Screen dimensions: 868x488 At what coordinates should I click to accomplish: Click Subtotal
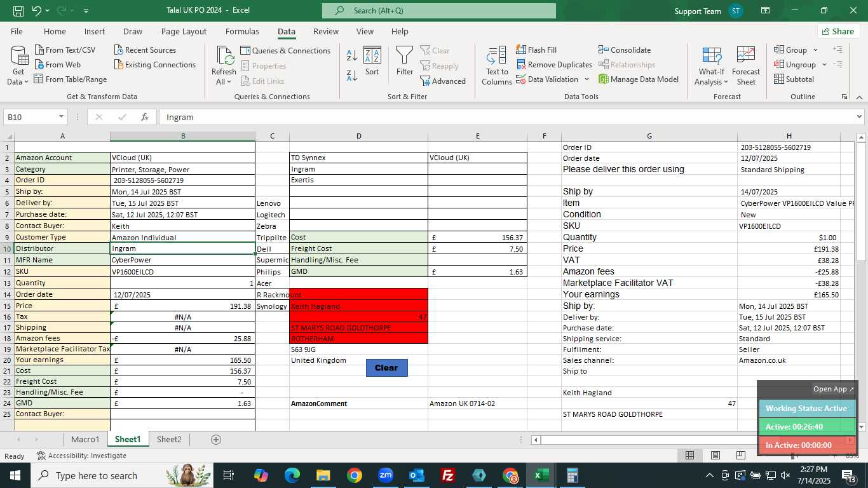tap(794, 79)
